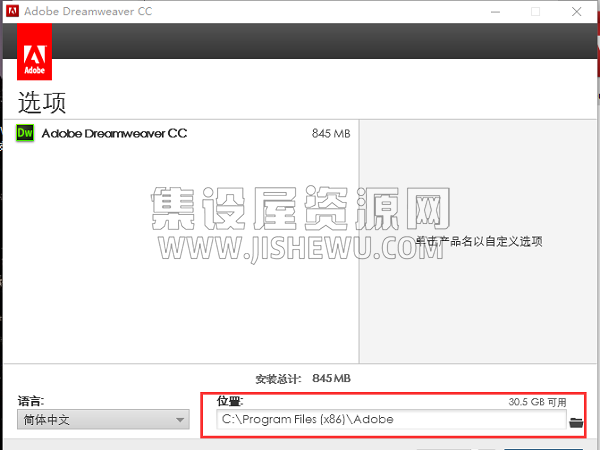
Task: Select the Adobe Dreamweaver CC product row
Action: coord(181,133)
